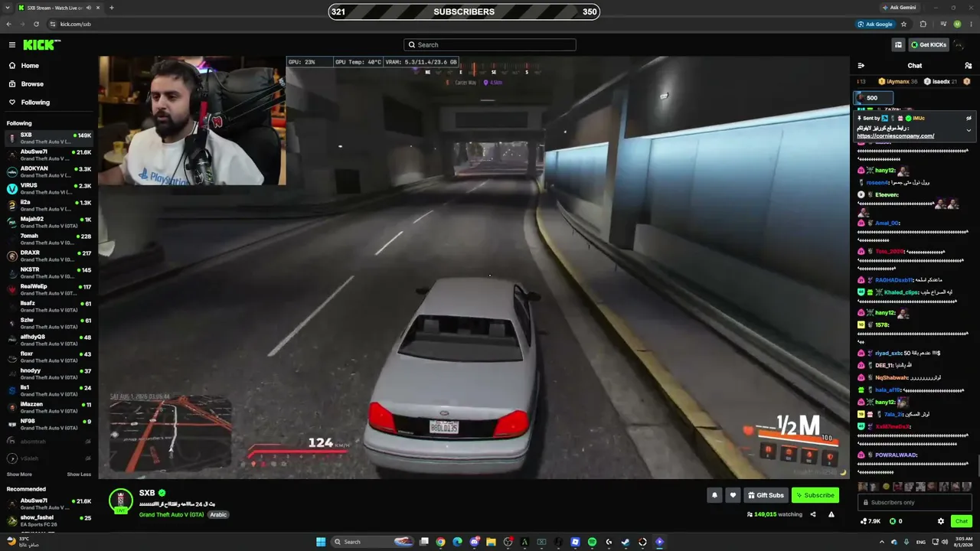Show hidden system tray icons
The width and height of the screenshot is (980, 551).
[x=881, y=542]
